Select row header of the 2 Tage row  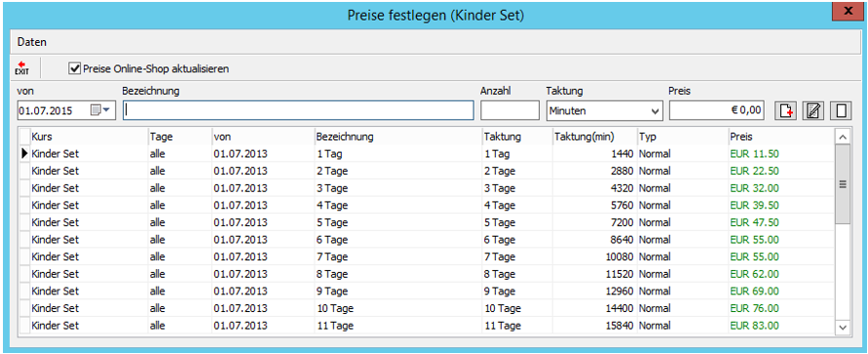[x=24, y=171]
